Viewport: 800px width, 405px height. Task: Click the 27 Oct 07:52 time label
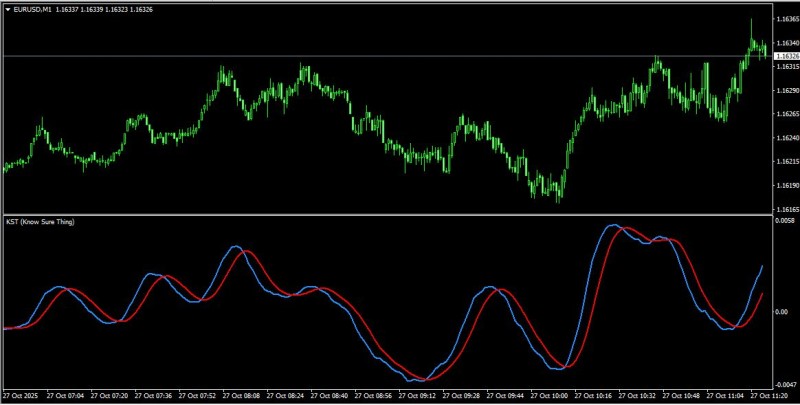[x=197, y=396]
